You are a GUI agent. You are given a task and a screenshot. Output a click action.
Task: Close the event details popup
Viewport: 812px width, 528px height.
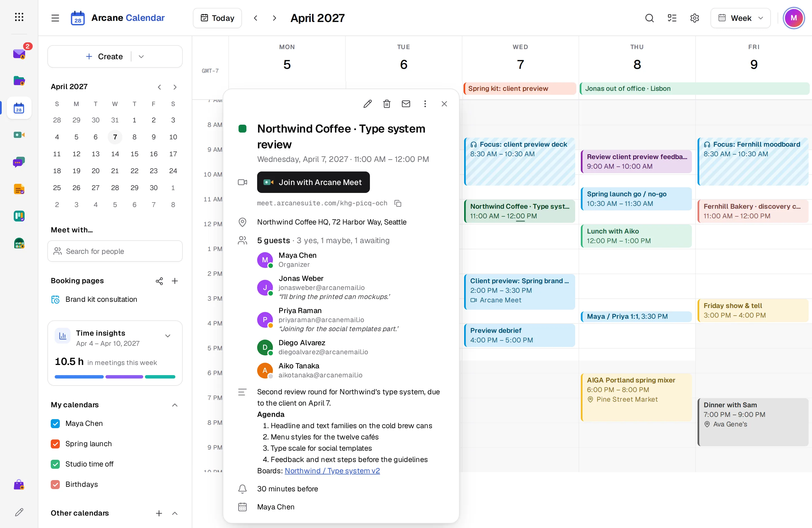pyautogui.click(x=444, y=104)
